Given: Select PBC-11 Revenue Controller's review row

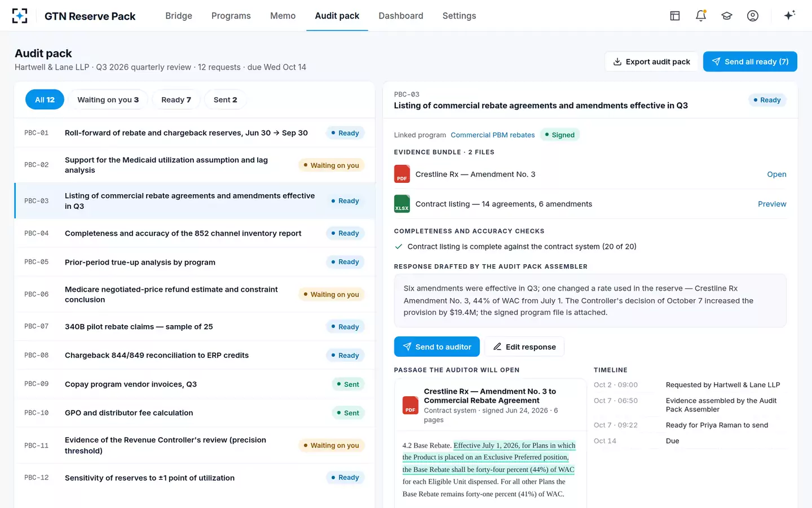Looking at the screenshot, I should (x=195, y=445).
